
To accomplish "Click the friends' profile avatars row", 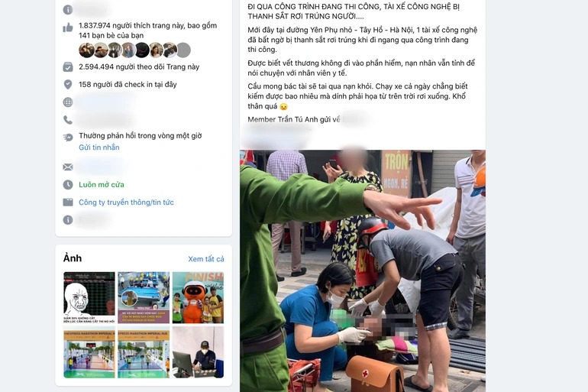I will pyautogui.click(x=134, y=50).
